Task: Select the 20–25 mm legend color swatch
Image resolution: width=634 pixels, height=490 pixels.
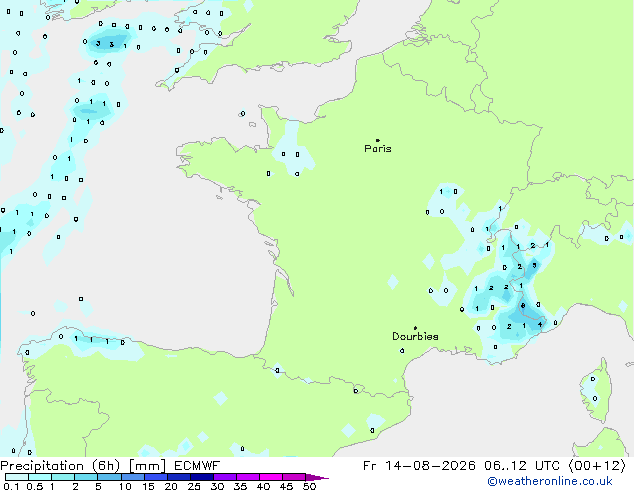Action: pos(179,477)
